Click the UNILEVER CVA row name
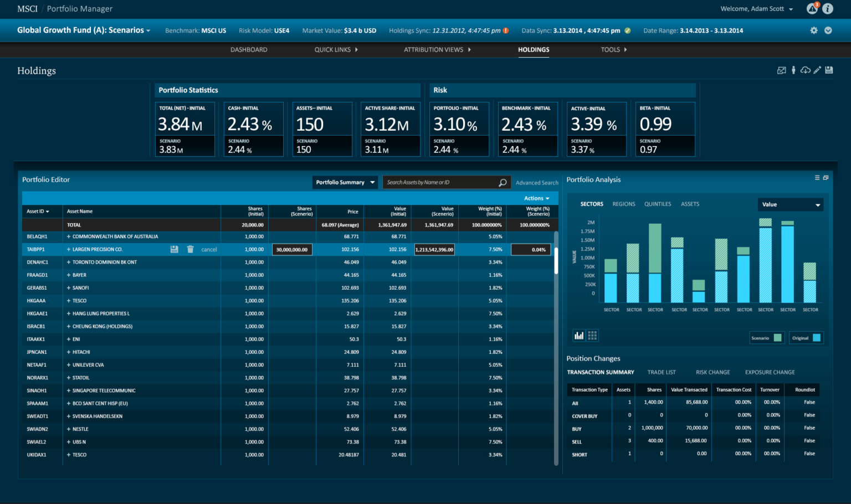Image resolution: width=851 pixels, height=504 pixels. pos(88,365)
